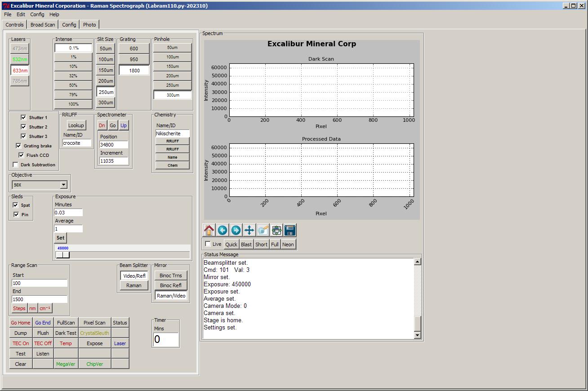
Task: Click the Laser button
Action: 120,343
